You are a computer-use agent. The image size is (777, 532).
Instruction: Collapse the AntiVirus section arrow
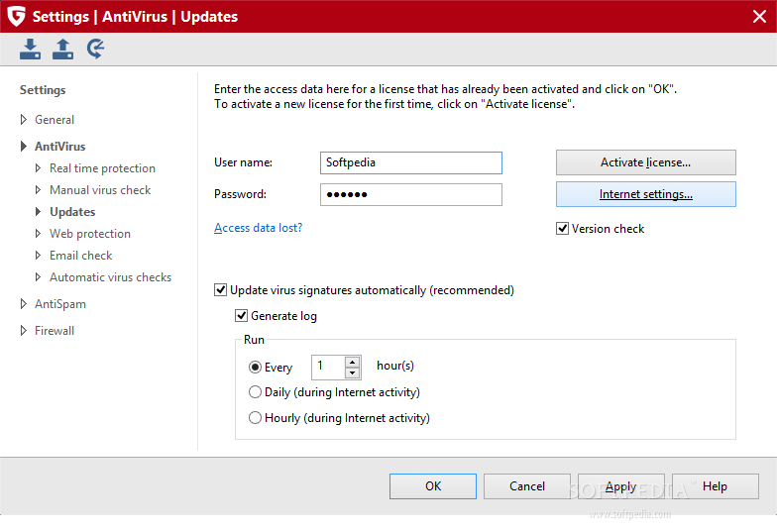point(24,147)
